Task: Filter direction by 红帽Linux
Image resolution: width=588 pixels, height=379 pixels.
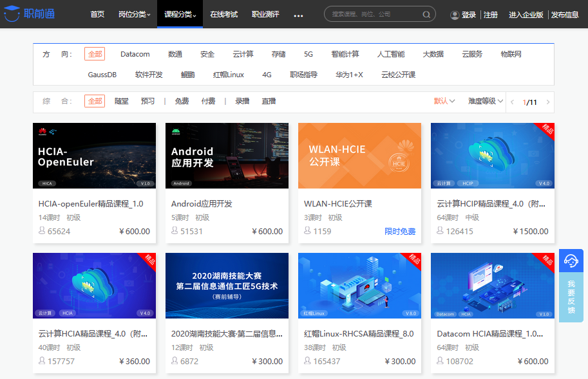Action: click(x=229, y=75)
